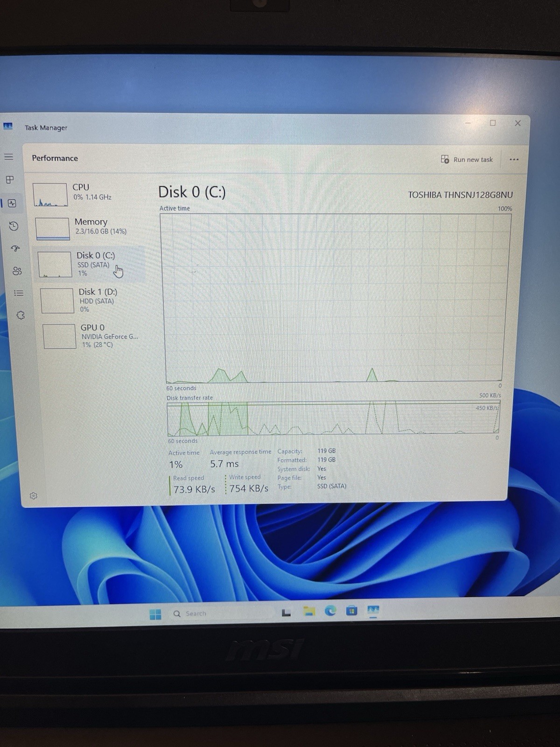Click the Disk transfer rate graph

coord(333,417)
